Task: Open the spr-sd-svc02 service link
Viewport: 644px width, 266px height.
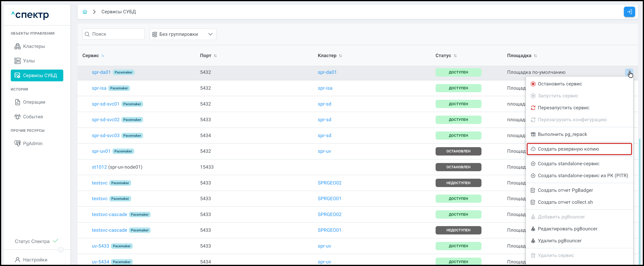Action: coord(106,120)
